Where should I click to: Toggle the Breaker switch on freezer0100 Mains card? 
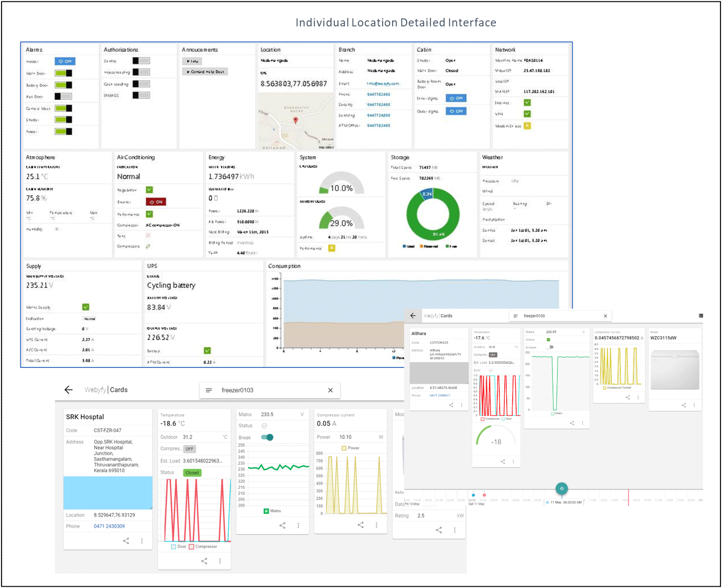550,347
